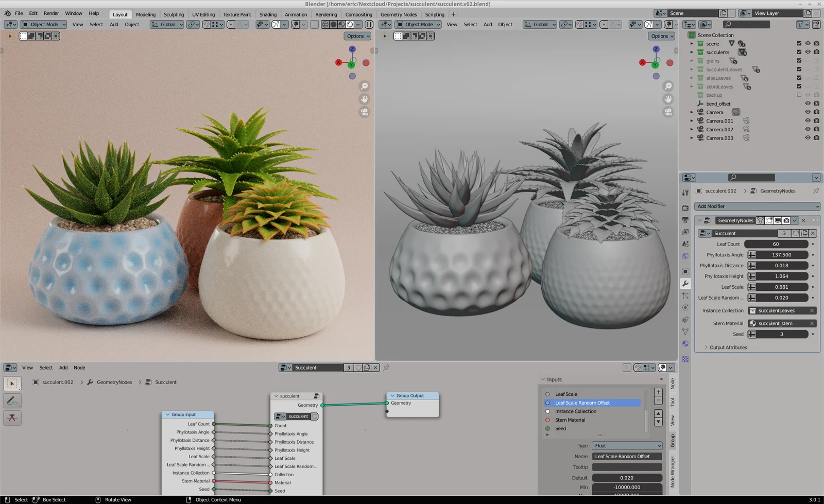The image size is (824, 504).
Task: Collapse the Group Output node header
Action: (393, 395)
